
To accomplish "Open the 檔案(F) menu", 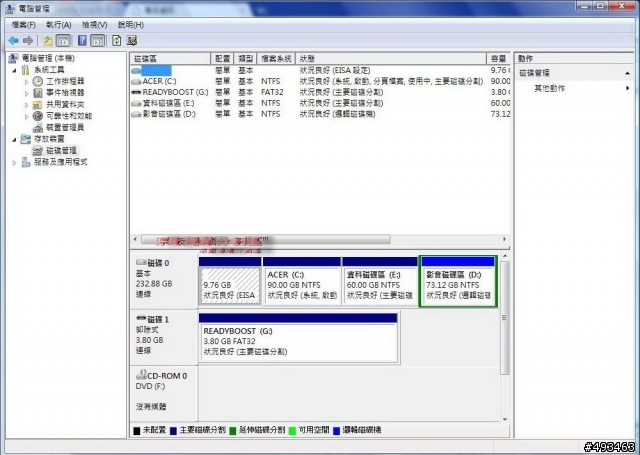I will [x=23, y=25].
